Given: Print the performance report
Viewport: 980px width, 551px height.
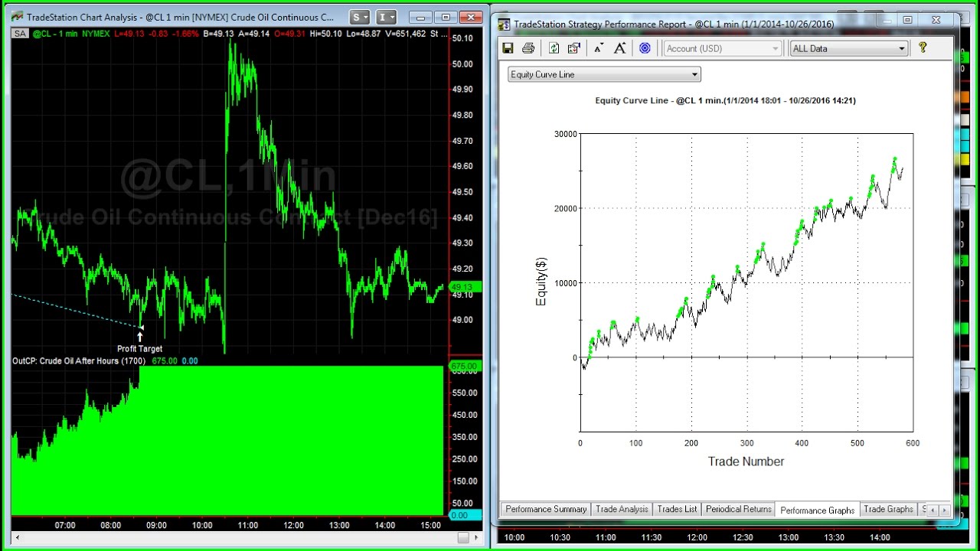Looking at the screenshot, I should pyautogui.click(x=528, y=48).
